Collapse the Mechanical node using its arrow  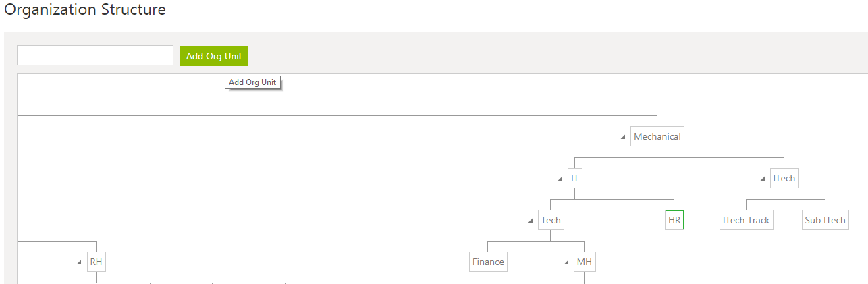624,137
